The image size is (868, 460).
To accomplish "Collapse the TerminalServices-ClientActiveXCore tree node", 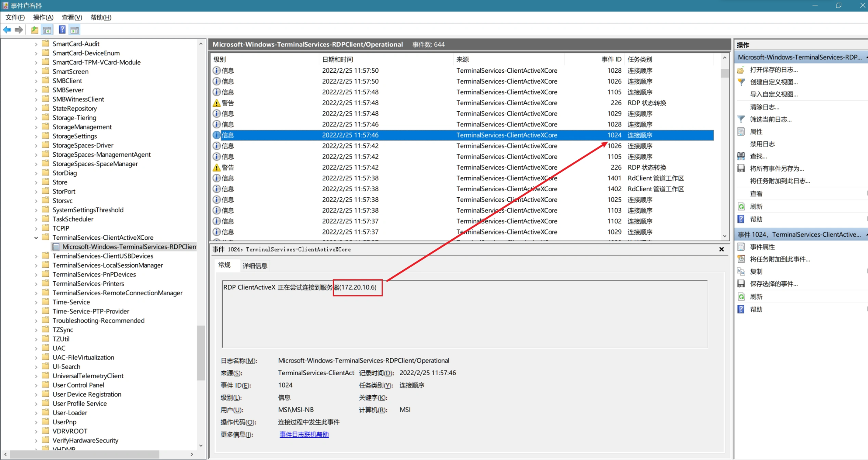I will point(36,238).
